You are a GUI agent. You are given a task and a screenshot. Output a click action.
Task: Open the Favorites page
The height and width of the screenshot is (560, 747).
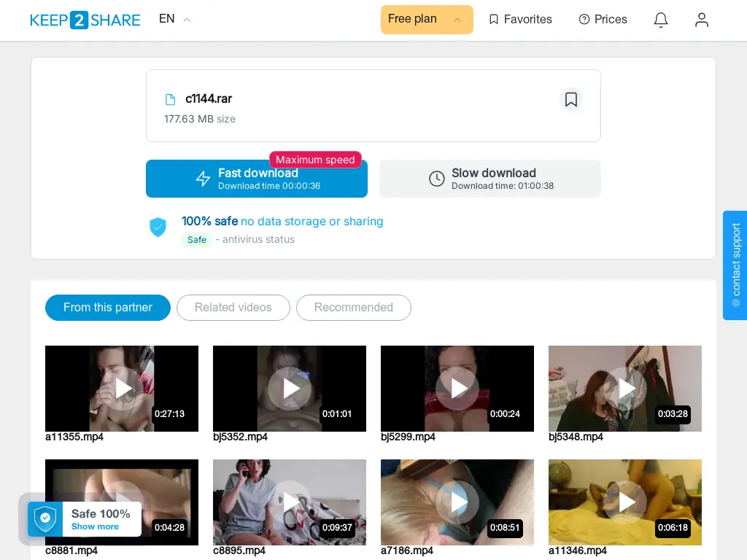[x=521, y=20]
